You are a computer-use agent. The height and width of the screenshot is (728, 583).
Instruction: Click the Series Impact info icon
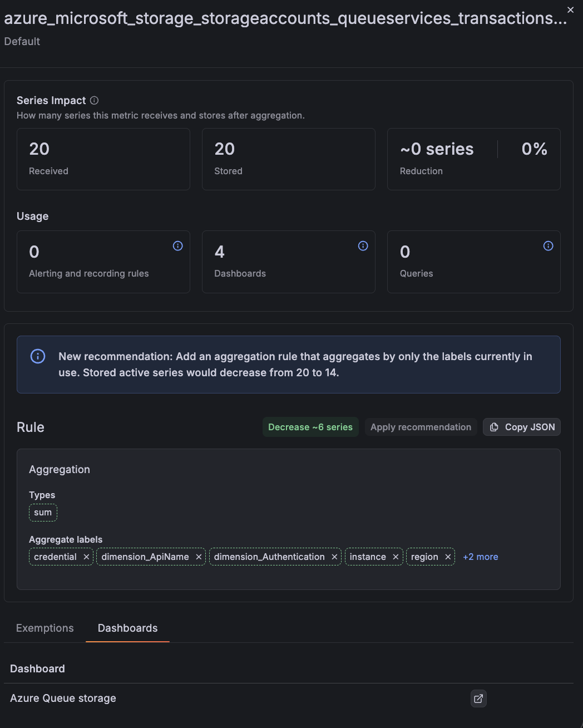coord(94,100)
